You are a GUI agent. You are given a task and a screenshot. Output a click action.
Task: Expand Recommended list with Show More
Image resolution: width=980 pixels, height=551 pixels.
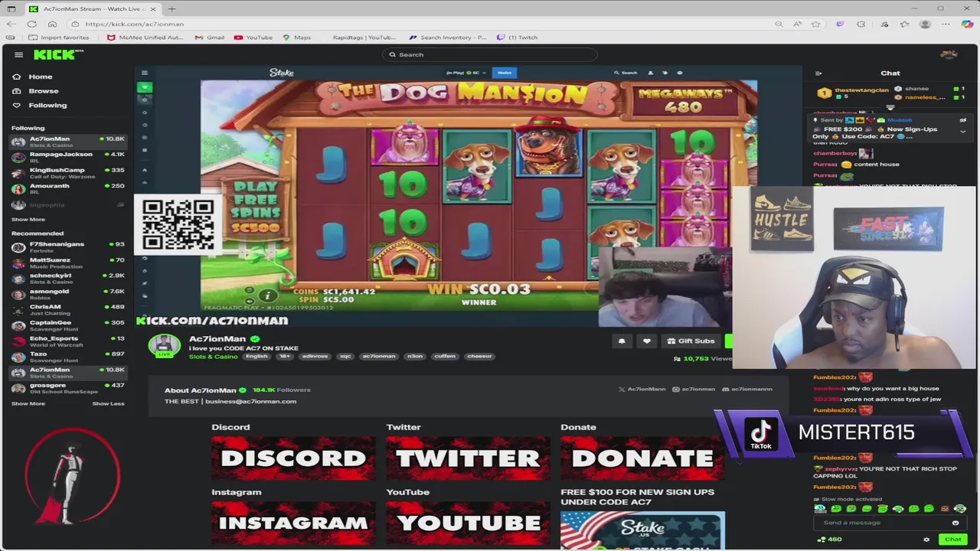click(28, 404)
